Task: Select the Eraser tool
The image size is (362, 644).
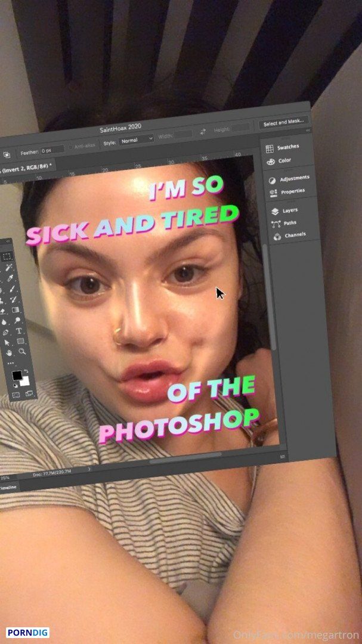Action: (x=2, y=311)
